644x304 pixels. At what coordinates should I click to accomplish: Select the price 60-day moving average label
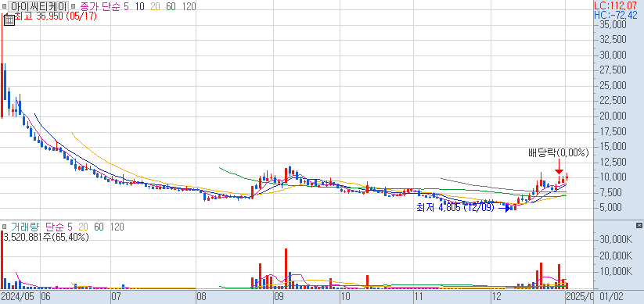pos(171,6)
